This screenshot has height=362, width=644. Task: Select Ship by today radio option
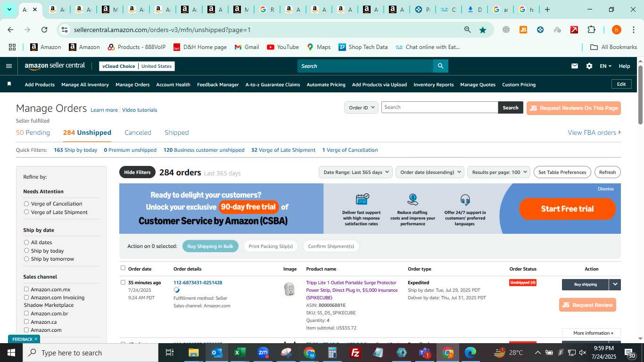click(26, 251)
